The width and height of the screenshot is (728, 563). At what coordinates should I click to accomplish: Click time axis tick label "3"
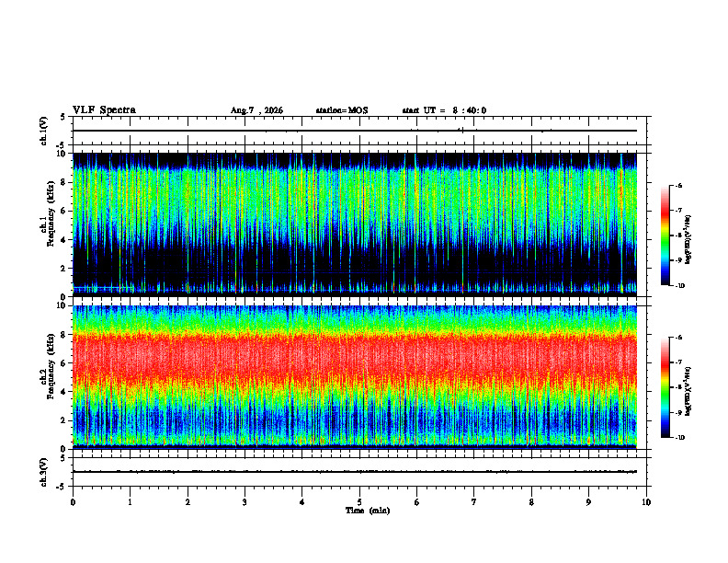pos(245,502)
